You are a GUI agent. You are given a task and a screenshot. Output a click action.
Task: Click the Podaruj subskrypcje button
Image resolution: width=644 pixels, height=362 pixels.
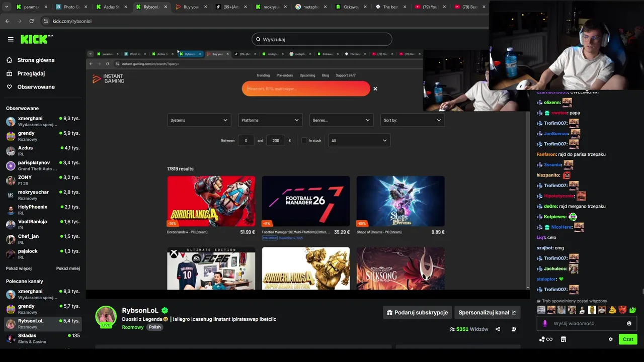(x=417, y=312)
